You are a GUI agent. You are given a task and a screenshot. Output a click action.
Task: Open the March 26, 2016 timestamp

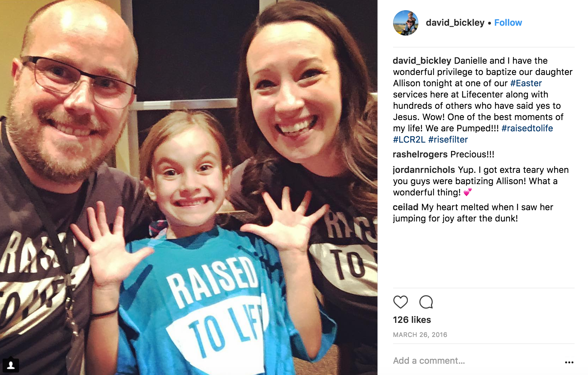click(x=420, y=335)
